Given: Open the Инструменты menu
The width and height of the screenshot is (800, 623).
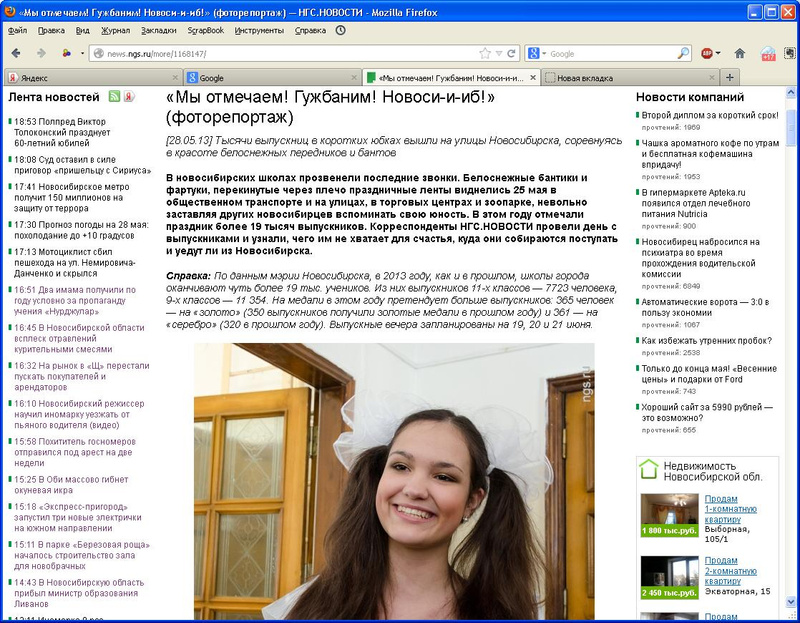Looking at the screenshot, I should 259,30.
